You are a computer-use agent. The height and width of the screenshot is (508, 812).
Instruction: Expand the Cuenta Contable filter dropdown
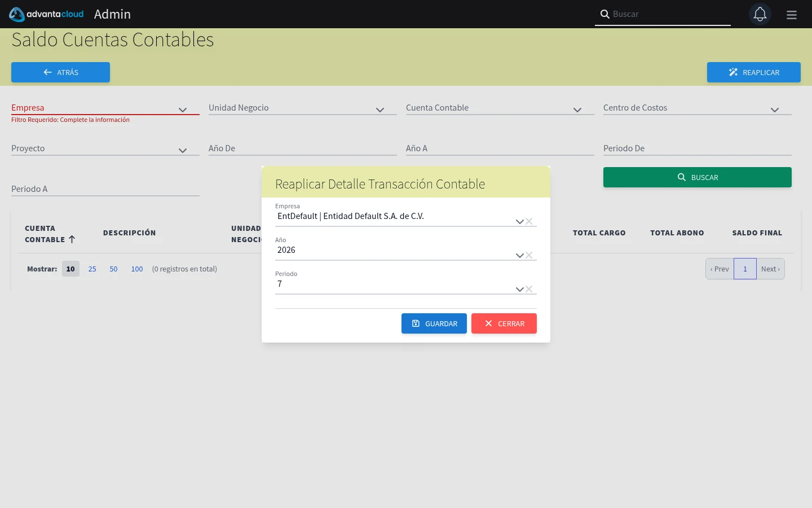pyautogui.click(x=577, y=110)
